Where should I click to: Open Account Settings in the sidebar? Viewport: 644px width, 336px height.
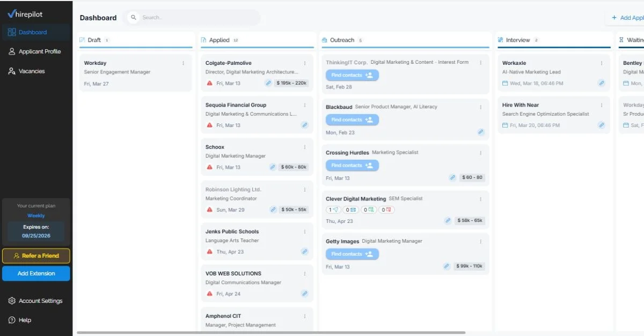36,301
